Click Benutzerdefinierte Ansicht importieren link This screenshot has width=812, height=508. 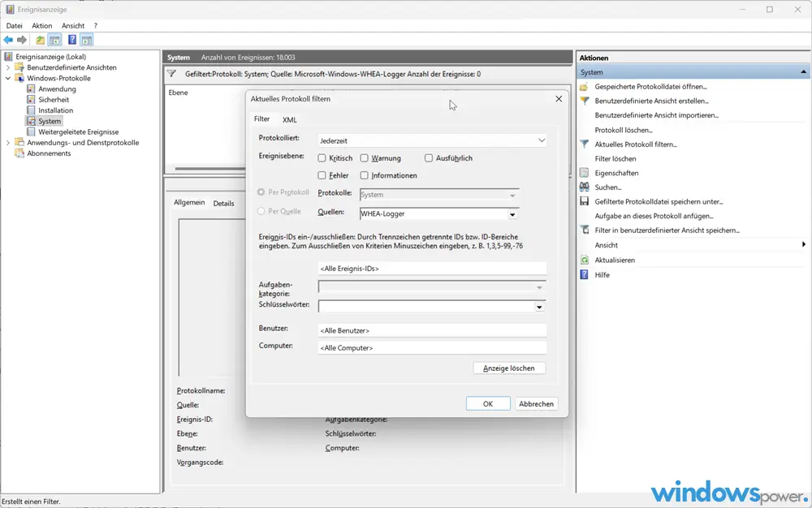point(657,115)
